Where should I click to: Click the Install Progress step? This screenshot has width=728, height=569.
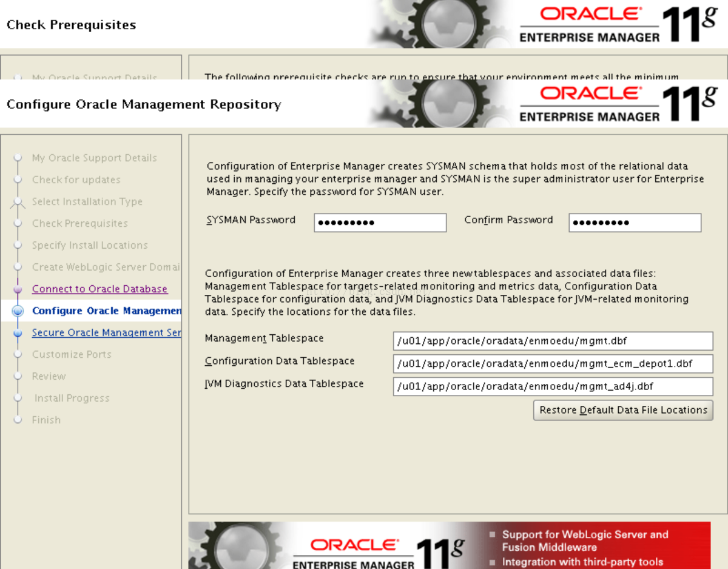[72, 398]
